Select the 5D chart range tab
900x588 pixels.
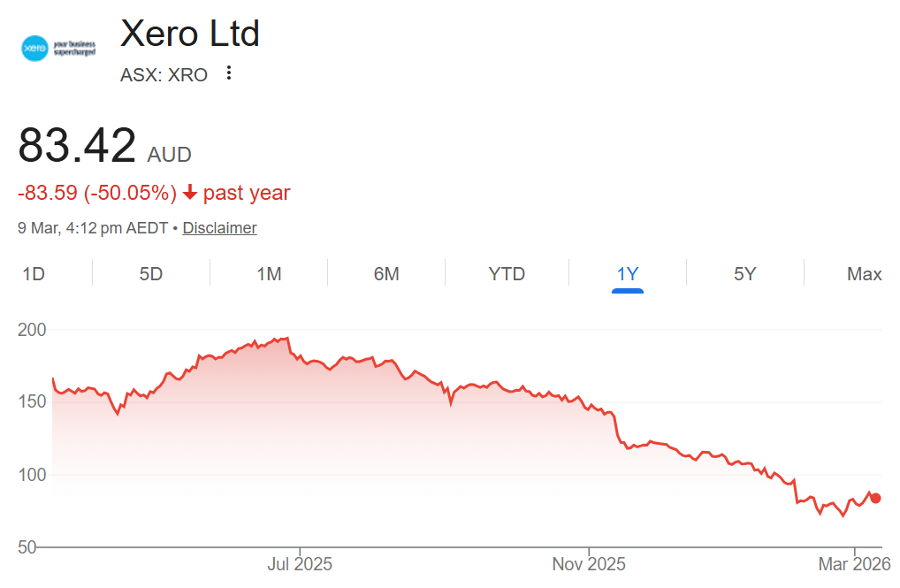[151, 274]
